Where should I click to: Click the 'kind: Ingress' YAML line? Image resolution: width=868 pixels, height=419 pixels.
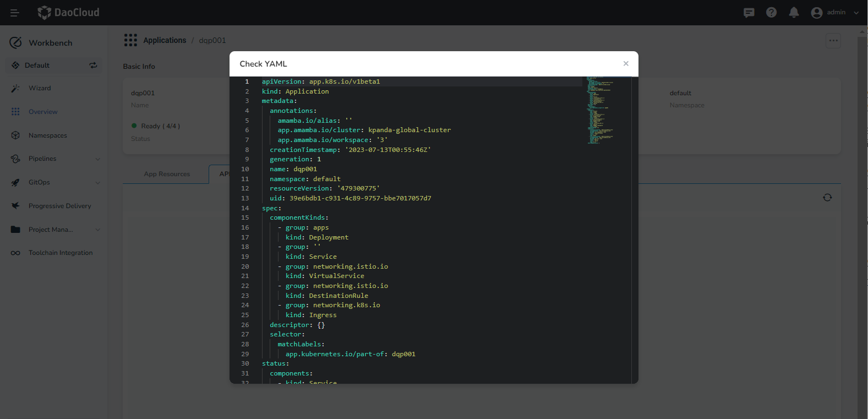[311, 315]
